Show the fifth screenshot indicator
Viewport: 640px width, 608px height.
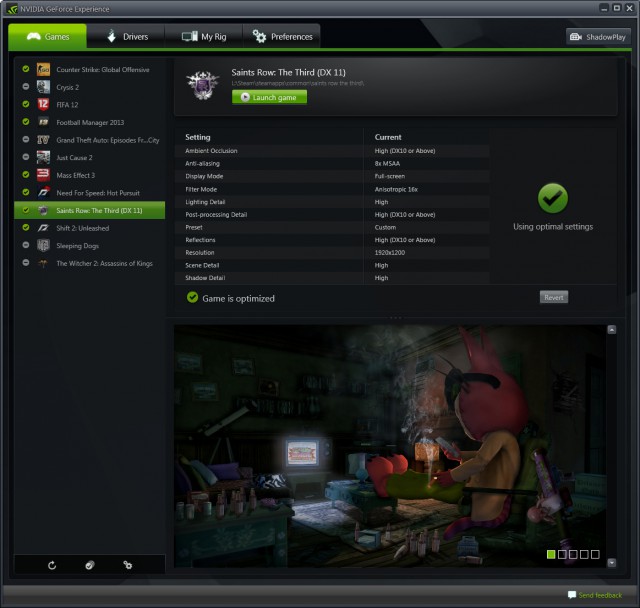(x=595, y=554)
